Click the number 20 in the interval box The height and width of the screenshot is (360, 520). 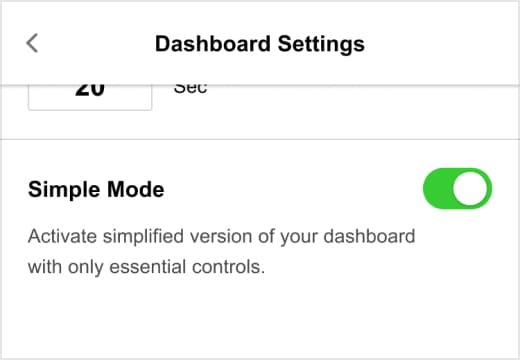point(90,91)
